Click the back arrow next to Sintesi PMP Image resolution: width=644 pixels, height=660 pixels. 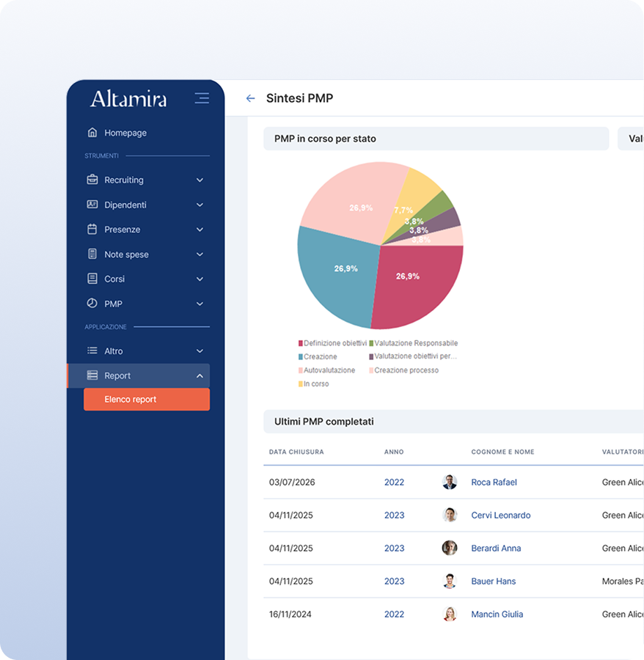click(x=250, y=98)
